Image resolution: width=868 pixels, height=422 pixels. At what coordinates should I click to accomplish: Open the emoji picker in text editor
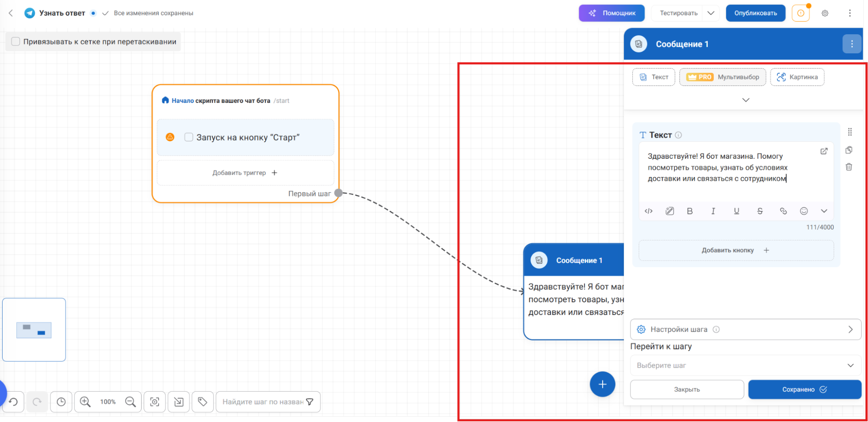[804, 211]
